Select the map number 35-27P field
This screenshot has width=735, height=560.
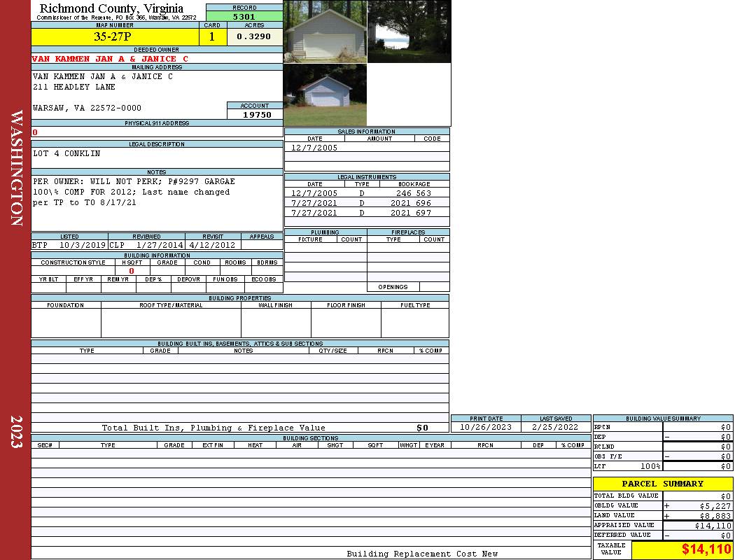pyautogui.click(x=115, y=37)
